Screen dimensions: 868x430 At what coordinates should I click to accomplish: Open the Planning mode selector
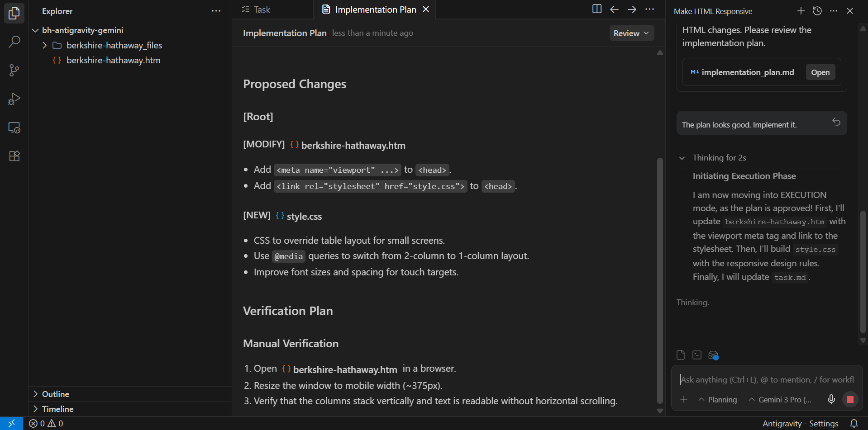718,400
